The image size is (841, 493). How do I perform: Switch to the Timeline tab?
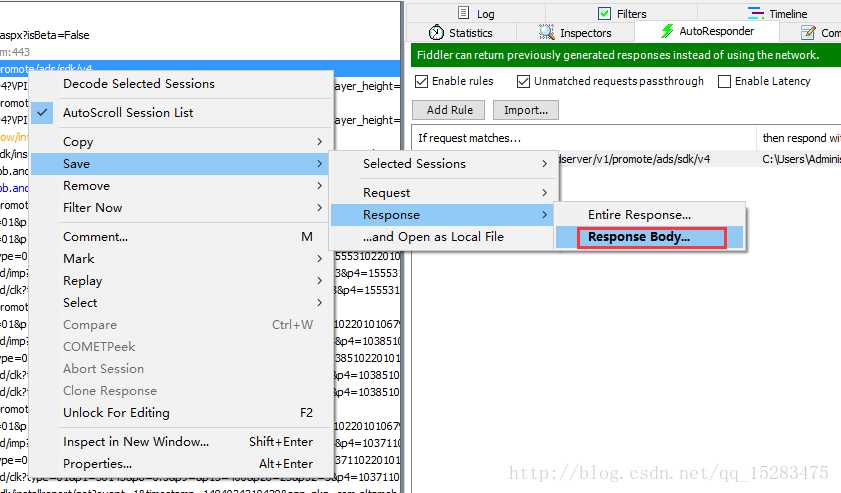click(x=778, y=13)
